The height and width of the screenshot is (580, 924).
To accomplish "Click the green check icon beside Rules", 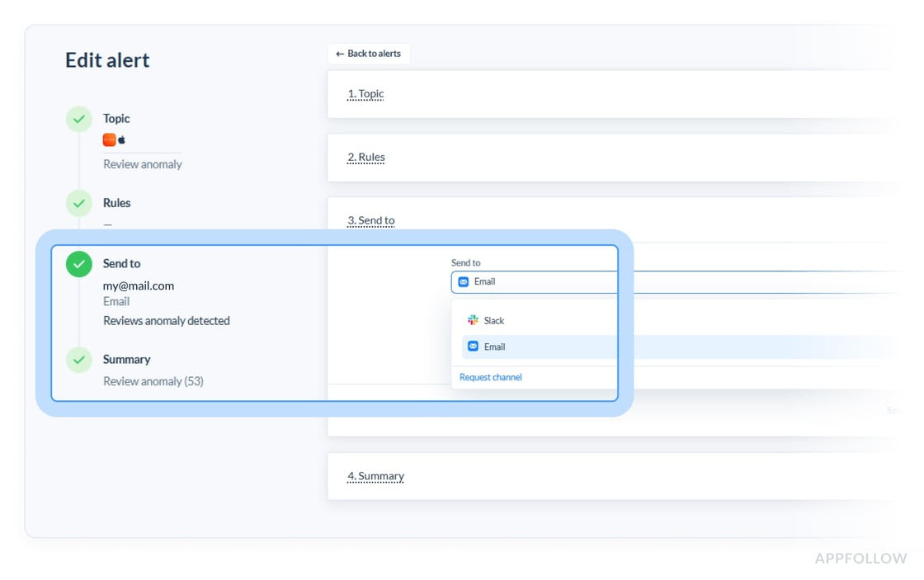I will pos(79,203).
